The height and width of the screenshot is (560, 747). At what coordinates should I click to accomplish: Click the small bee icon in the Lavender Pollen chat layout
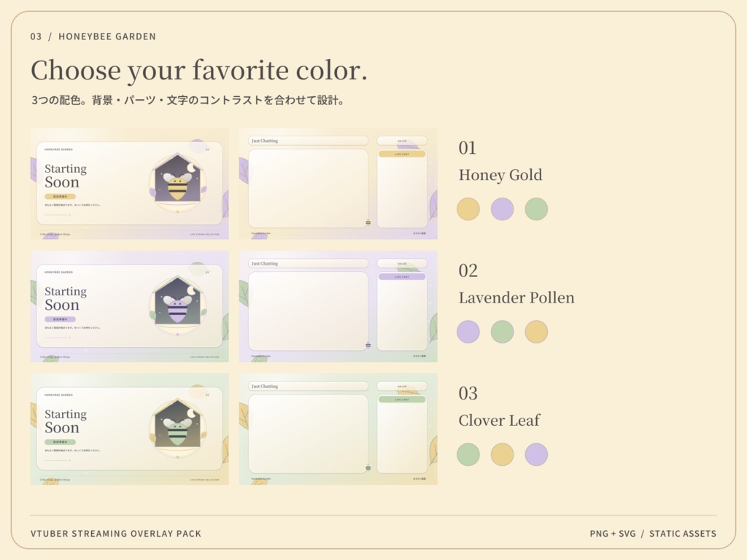[368, 345]
